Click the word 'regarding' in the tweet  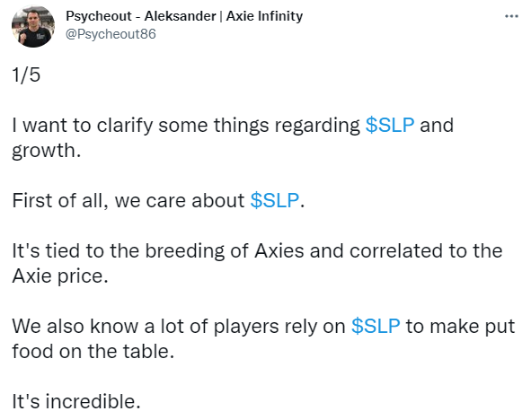(317, 126)
